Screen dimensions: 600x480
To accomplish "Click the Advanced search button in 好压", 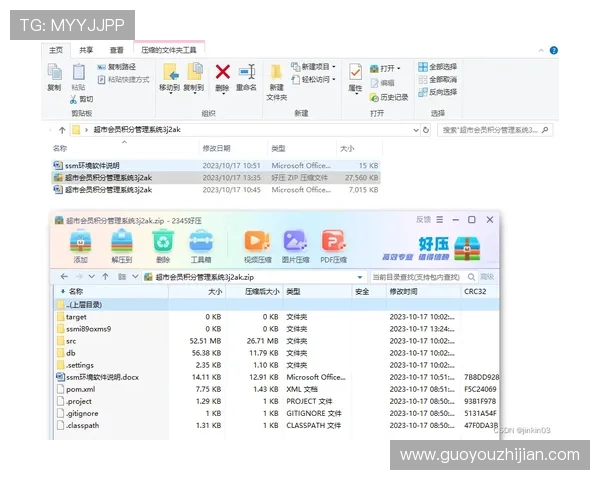I will (x=487, y=277).
